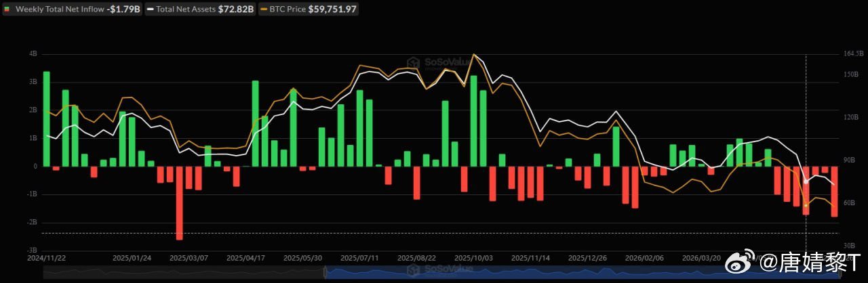Viewport: 868px width, 283px height.
Task: Click the 120B right axis label
Action: point(850,117)
